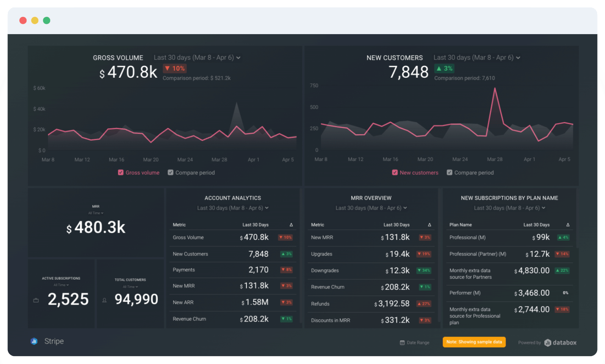Open the Last 30 days dropdown on Gross Volume
The image size is (605, 364).
coord(196,57)
